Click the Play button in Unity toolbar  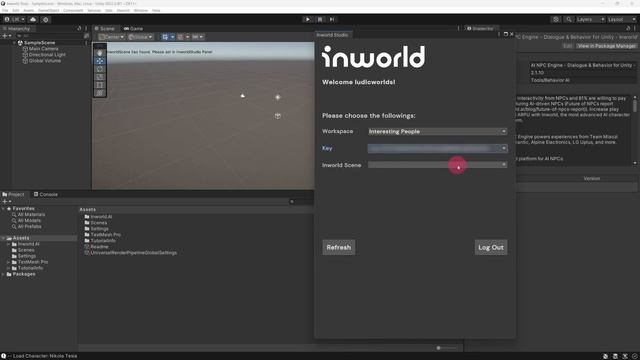307,19
